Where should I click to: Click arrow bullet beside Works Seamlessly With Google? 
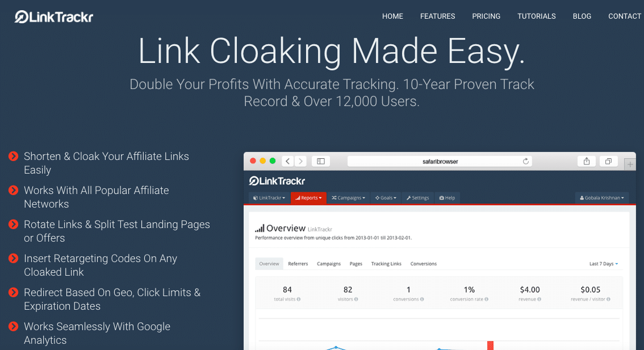(x=14, y=327)
